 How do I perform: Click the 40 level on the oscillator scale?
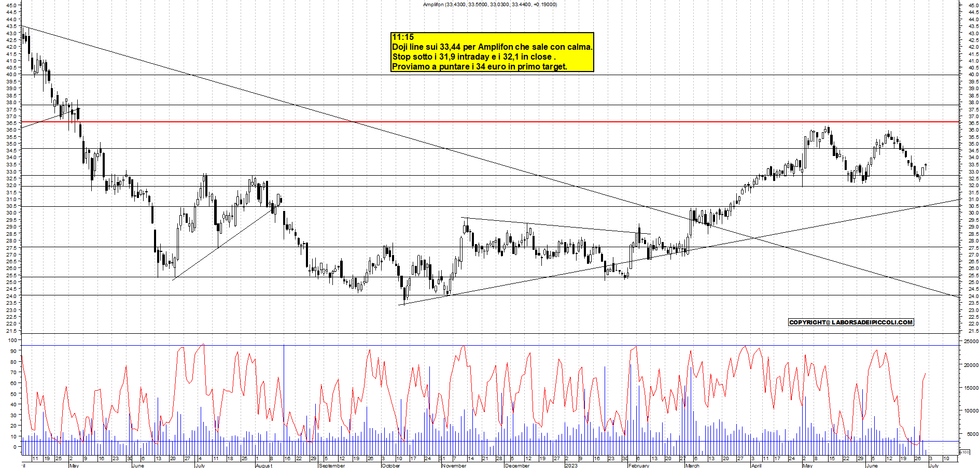click(x=13, y=404)
